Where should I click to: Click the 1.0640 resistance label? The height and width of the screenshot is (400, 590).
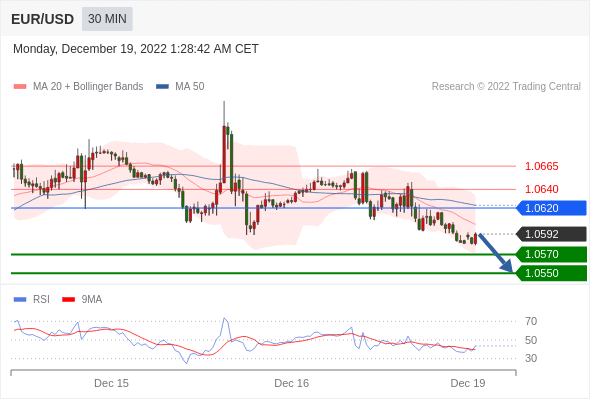click(541, 189)
